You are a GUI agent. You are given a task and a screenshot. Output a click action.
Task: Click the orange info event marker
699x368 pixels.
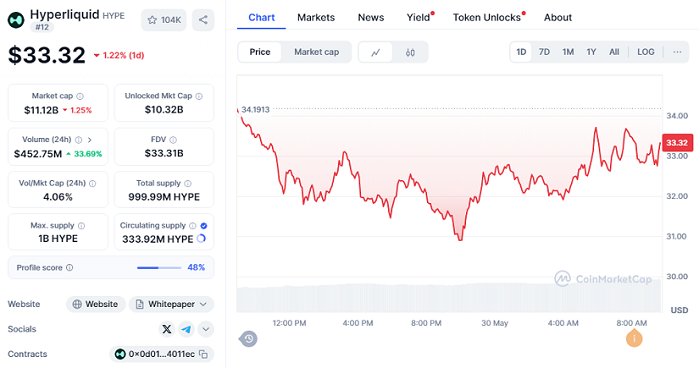click(634, 339)
